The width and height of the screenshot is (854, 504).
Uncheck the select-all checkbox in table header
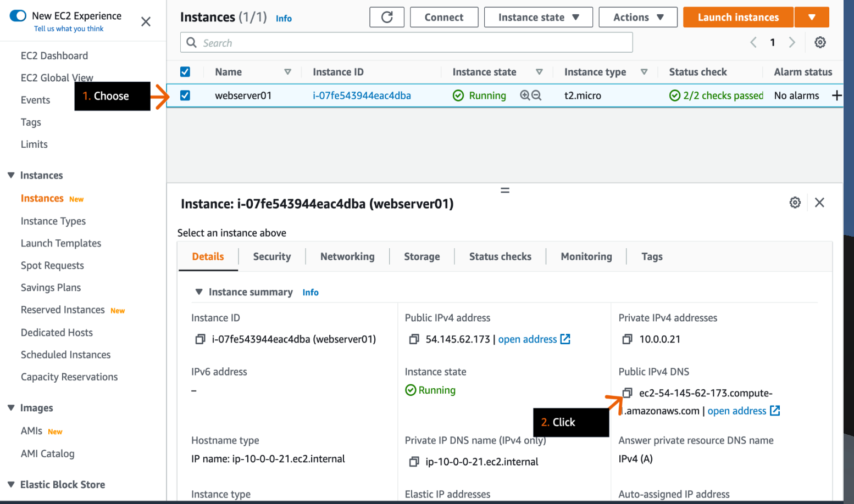click(185, 71)
